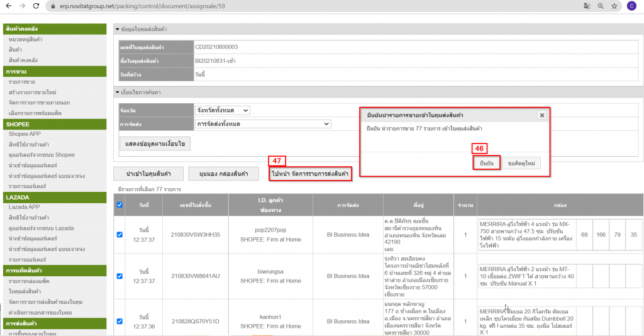Collapse the ข้อมูลใบคุมส่งสินค้า section

click(117, 30)
